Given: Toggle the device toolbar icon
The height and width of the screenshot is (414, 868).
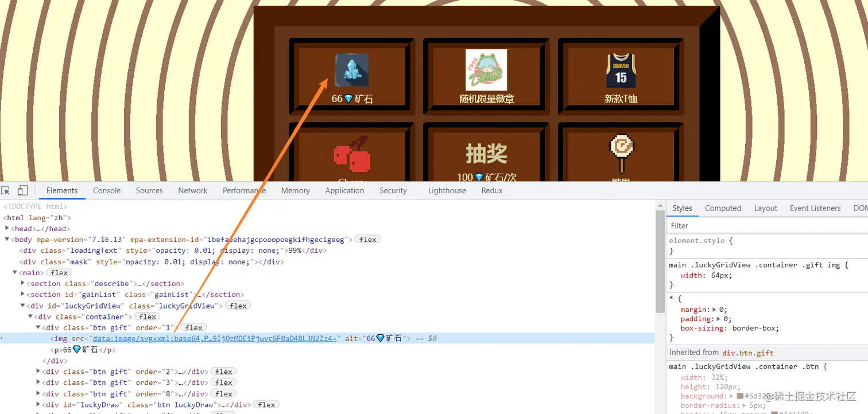Looking at the screenshot, I should [x=22, y=190].
